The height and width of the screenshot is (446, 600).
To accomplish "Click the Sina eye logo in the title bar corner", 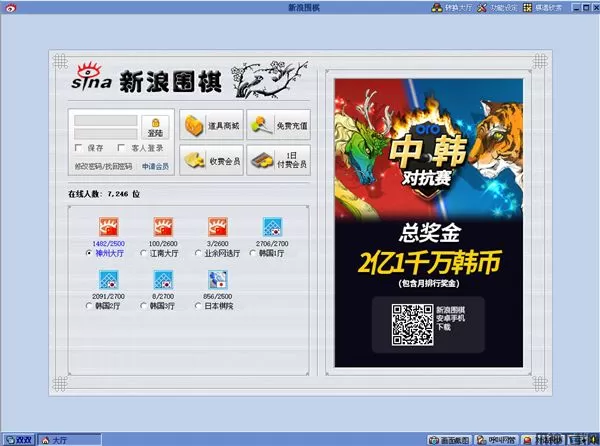I will (x=10, y=7).
